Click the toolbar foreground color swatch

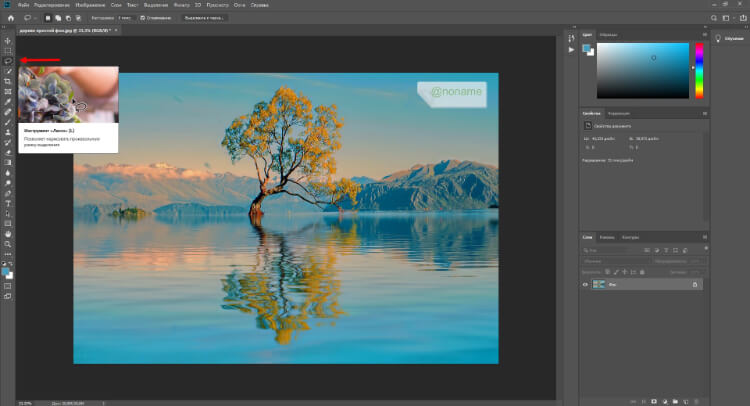5,272
